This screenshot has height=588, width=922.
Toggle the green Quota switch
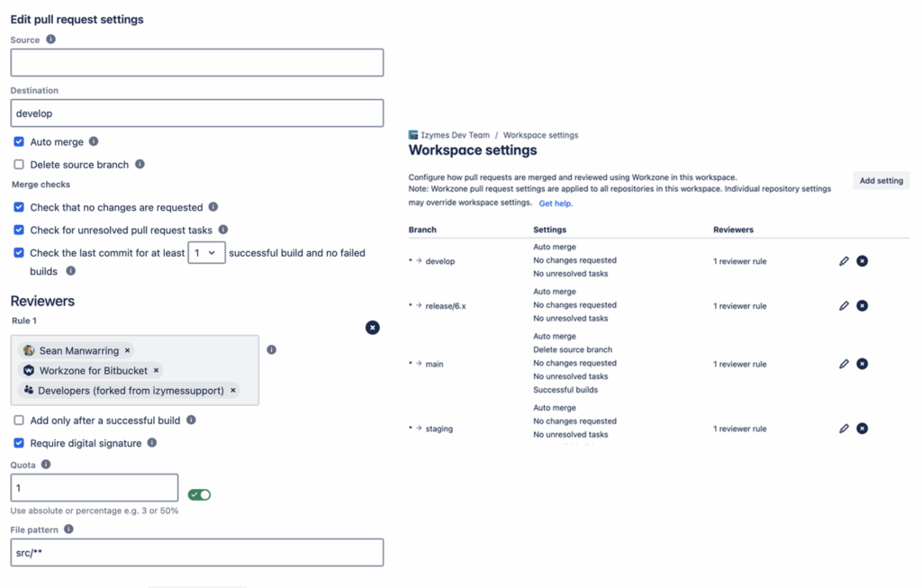(x=199, y=494)
